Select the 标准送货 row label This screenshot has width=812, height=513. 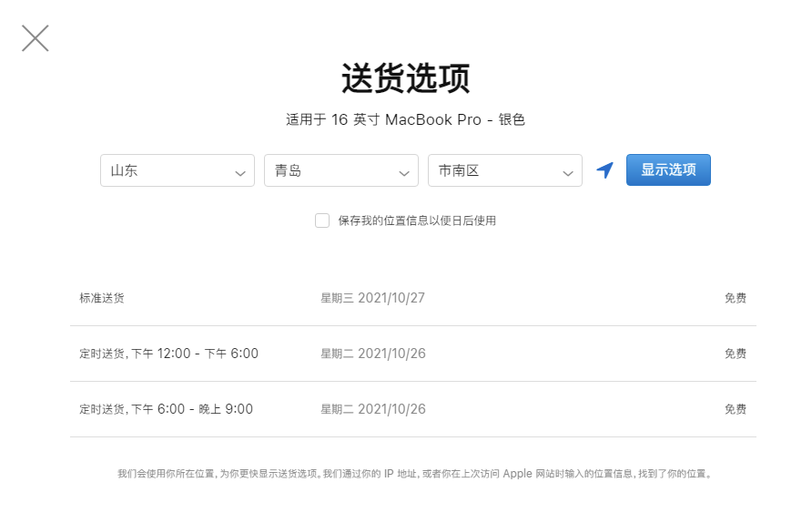click(x=102, y=298)
